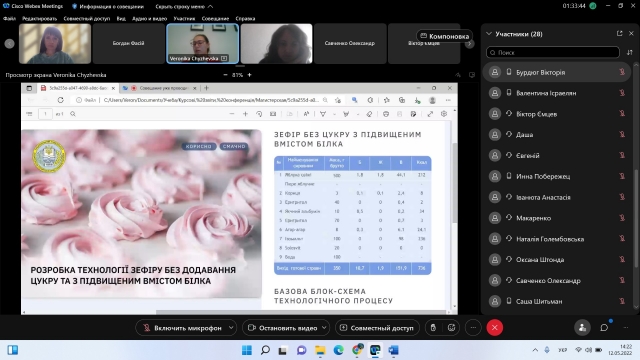Open Widgets panel on taskbar

[13, 350]
